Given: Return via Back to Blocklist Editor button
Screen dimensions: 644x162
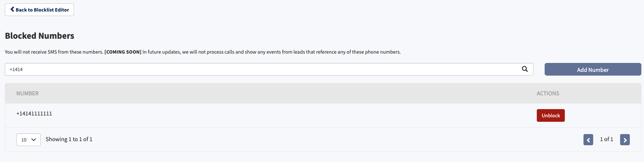Looking at the screenshot, I should [39, 10].
